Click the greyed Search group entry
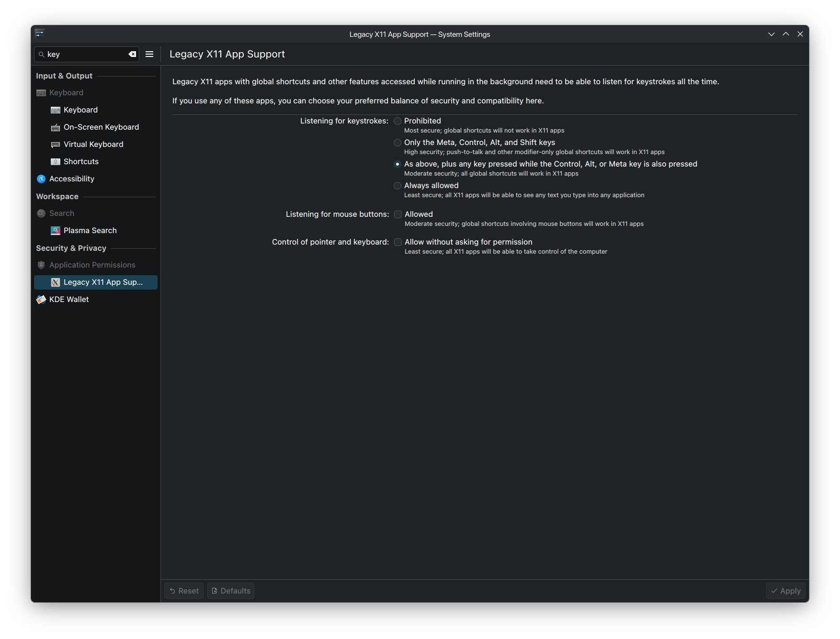Screen dimensions: 840x639 pos(96,213)
